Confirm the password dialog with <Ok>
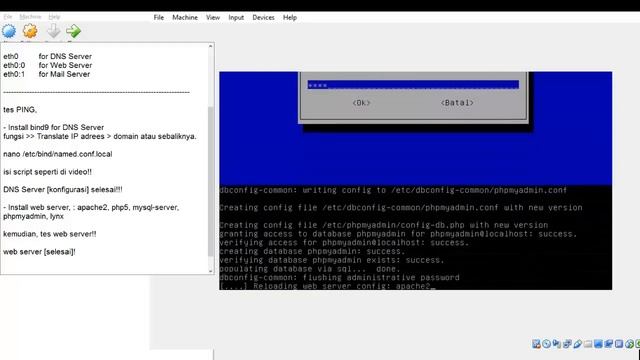This screenshot has height=360, width=640. [361, 103]
